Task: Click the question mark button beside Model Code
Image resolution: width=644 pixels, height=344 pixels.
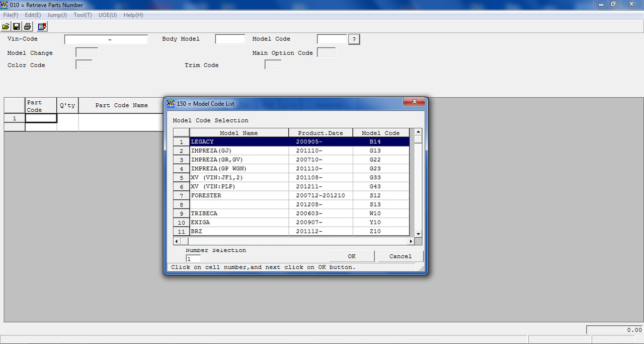Action: click(354, 39)
